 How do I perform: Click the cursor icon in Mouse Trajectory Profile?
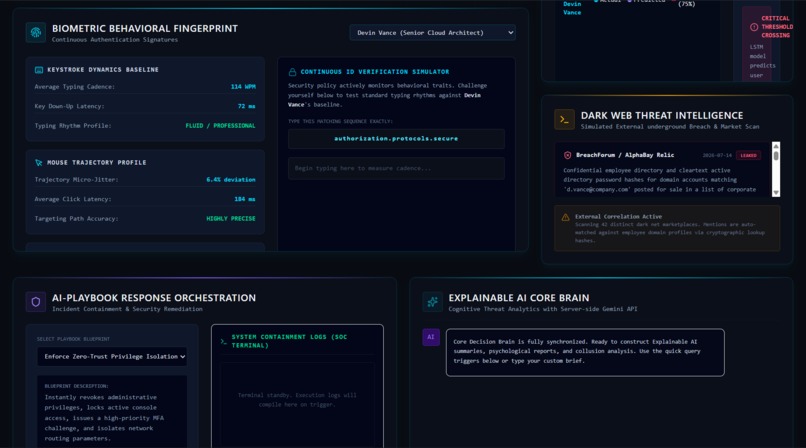pos(39,162)
